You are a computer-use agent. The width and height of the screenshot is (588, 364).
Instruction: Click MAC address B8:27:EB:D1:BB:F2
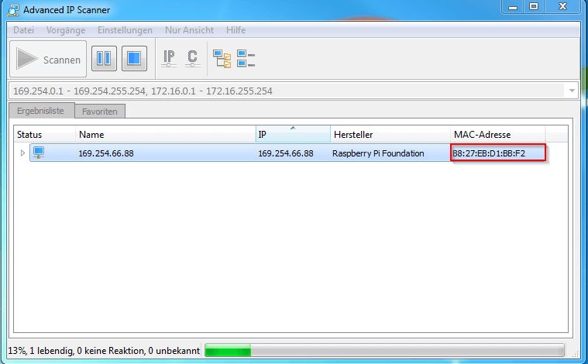point(489,153)
